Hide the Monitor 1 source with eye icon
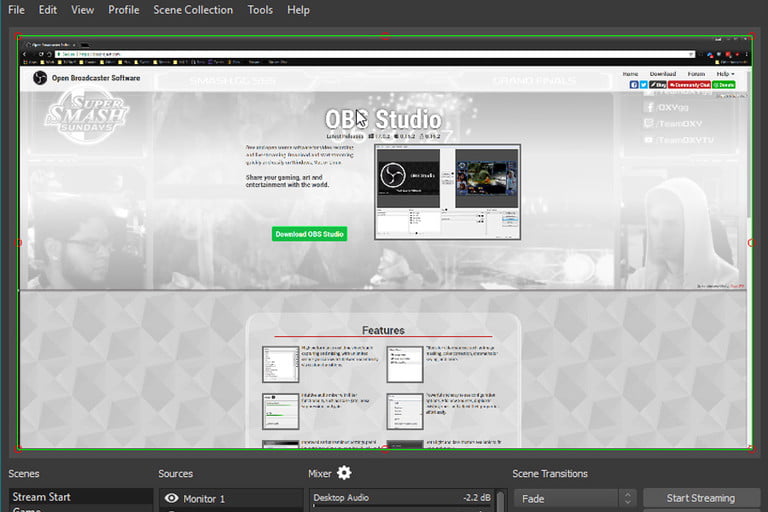 click(x=171, y=498)
